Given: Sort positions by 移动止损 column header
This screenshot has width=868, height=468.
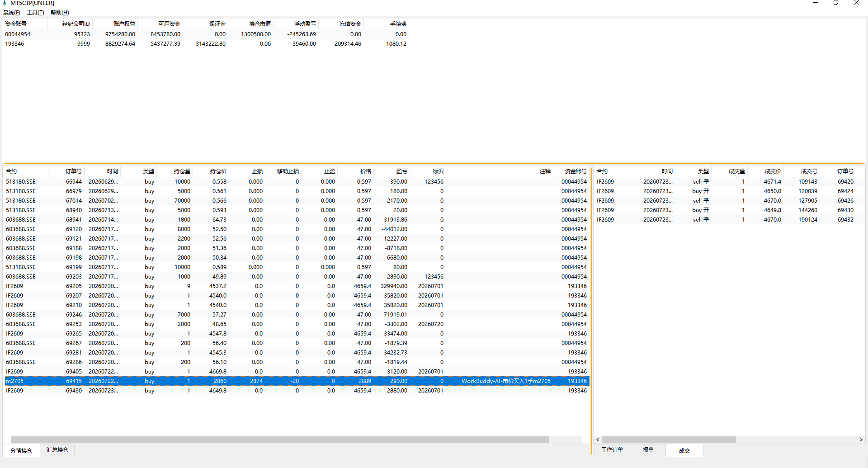Looking at the screenshot, I should coord(283,171).
